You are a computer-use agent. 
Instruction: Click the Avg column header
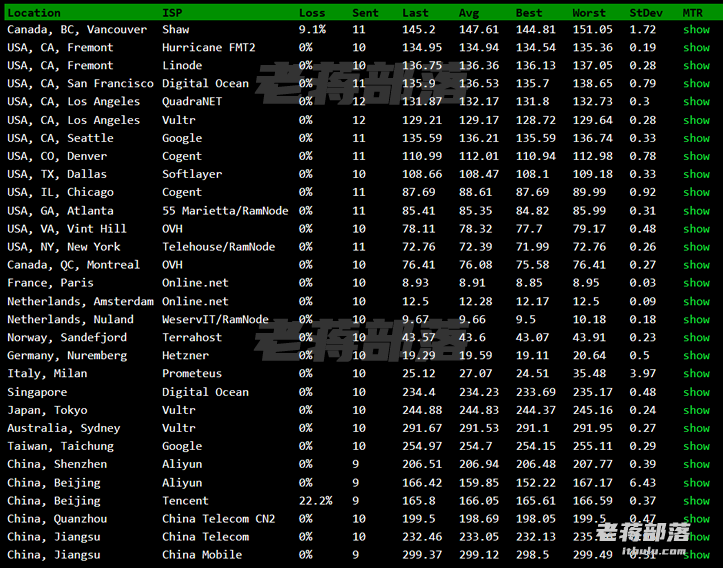tap(468, 13)
